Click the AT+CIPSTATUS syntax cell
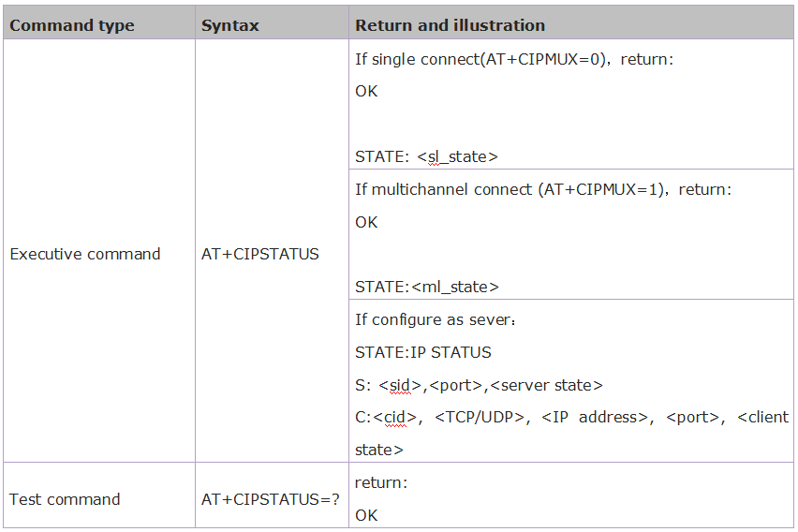This screenshot has height=532, width=798. (x=260, y=254)
